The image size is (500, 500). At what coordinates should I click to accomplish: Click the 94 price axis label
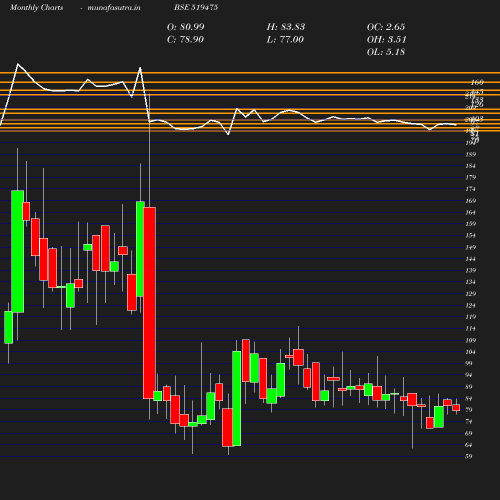469,375
